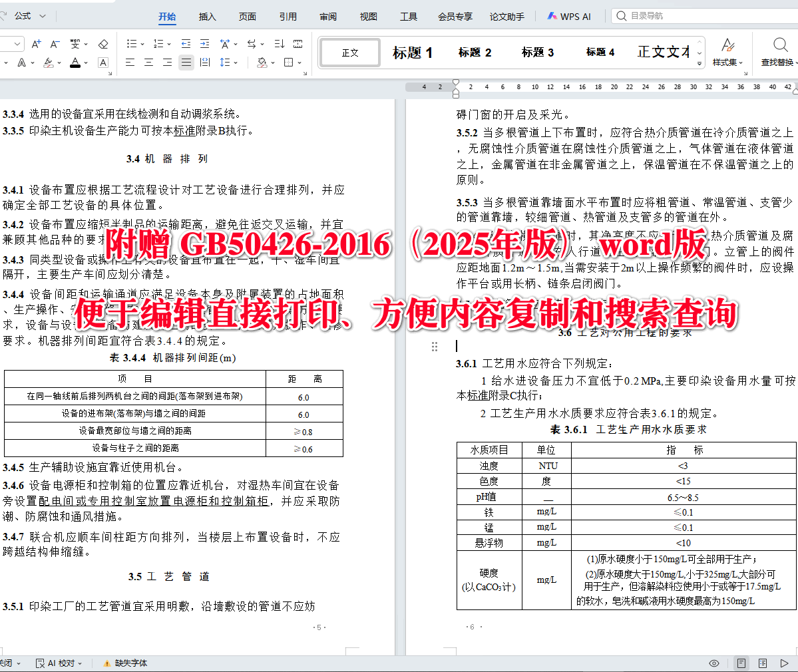Click the borders icon
Screen dimensions: 798x672
click(x=289, y=63)
